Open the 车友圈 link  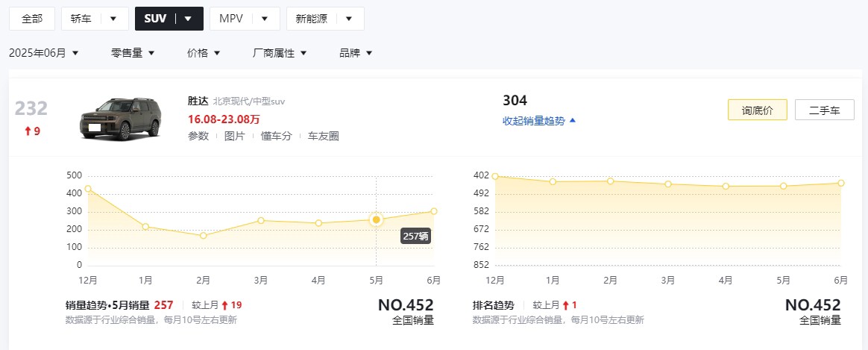[x=324, y=137]
